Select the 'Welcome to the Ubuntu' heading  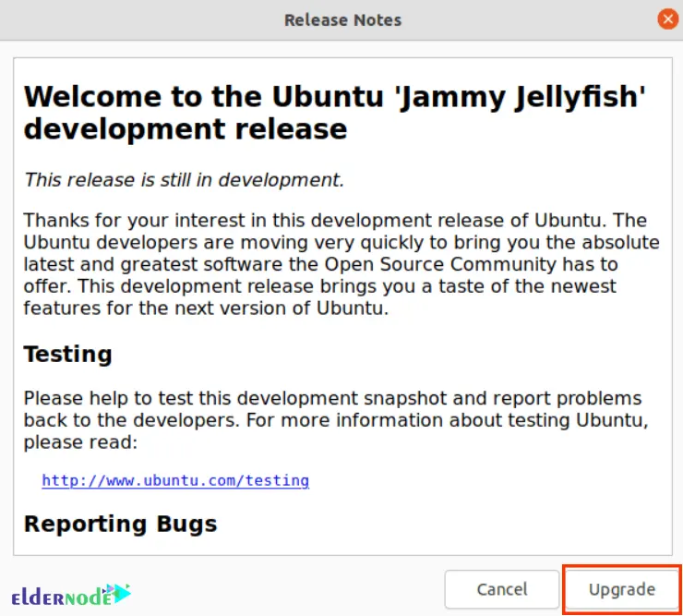[x=334, y=113]
